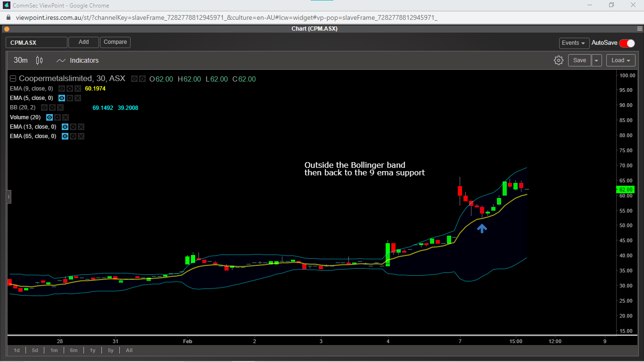The height and width of the screenshot is (362, 644).
Task: Select the 6m time range
Action: click(x=74, y=350)
